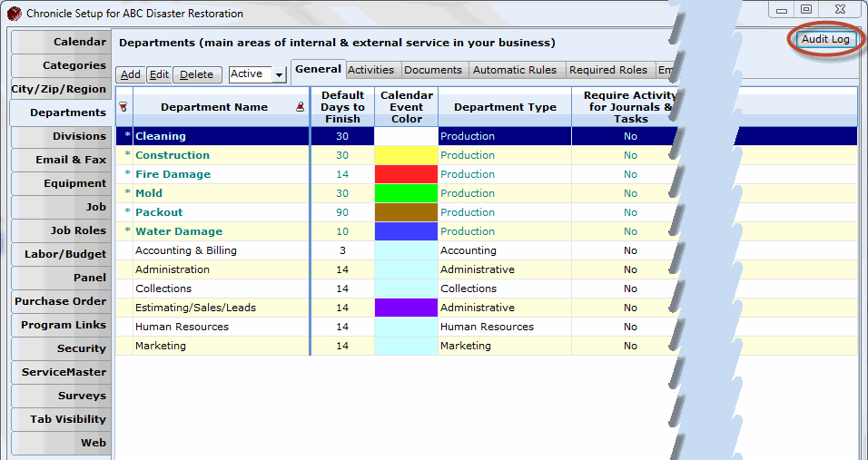Screen dimensions: 868x460
Task: Select the Departments side tab
Action: point(61,113)
